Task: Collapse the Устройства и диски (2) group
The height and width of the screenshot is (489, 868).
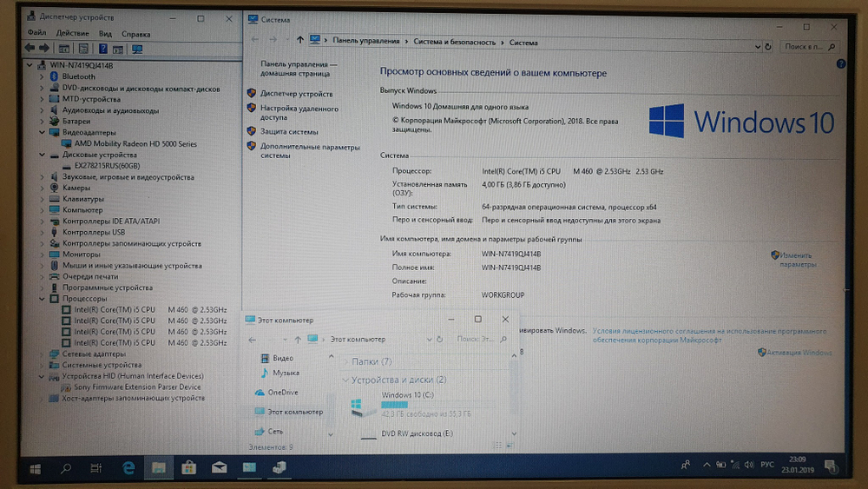Action: 345,380
